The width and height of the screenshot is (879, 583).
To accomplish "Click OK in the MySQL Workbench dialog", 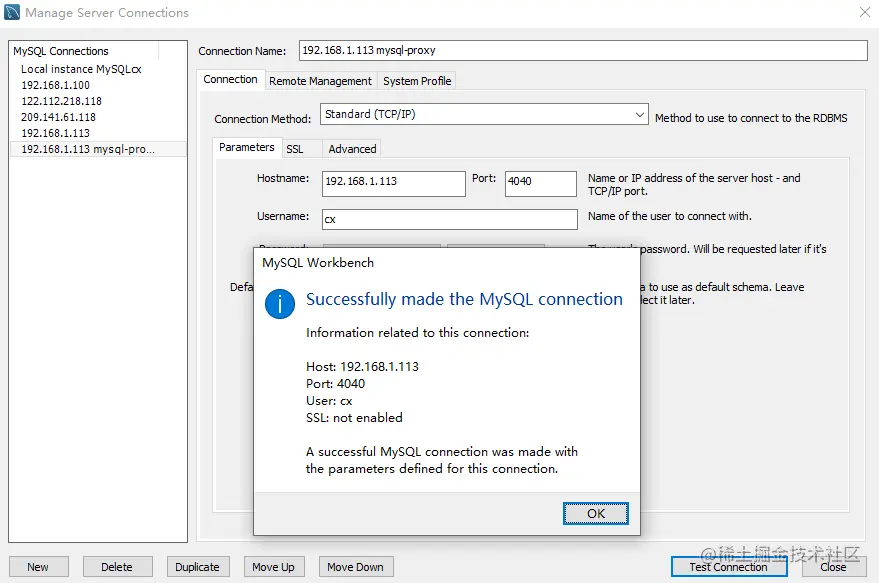I will (x=595, y=513).
